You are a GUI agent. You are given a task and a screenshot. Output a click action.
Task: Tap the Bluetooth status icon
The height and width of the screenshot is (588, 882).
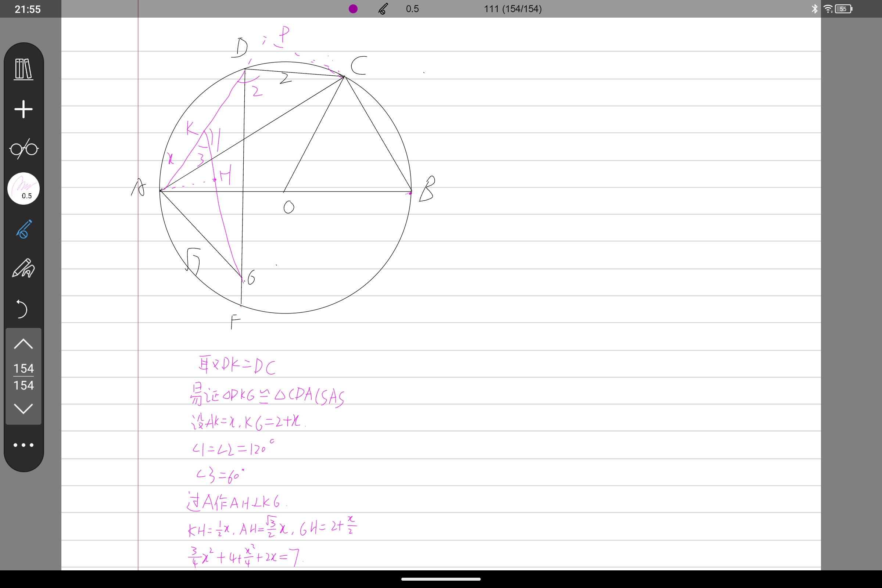pyautogui.click(x=814, y=8)
